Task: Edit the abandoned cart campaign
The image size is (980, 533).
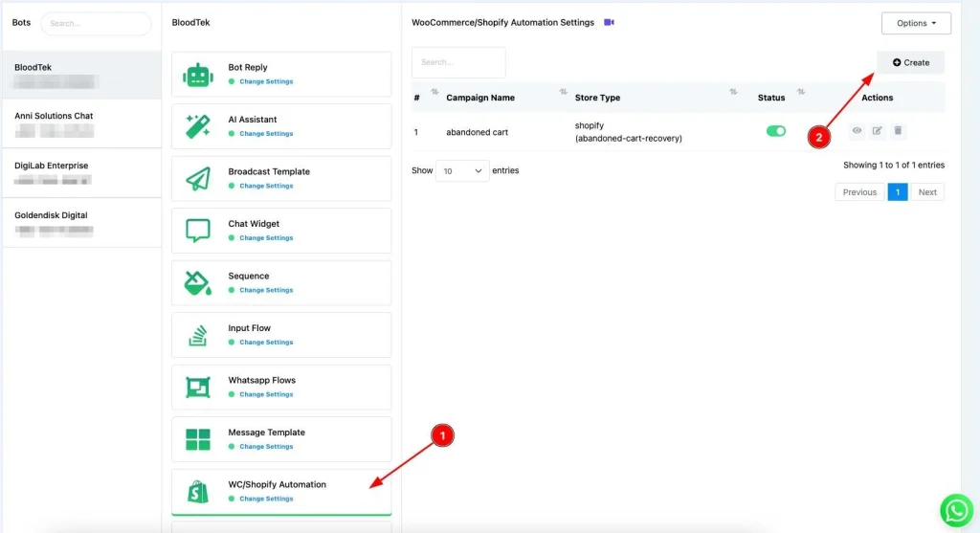Action: [877, 130]
